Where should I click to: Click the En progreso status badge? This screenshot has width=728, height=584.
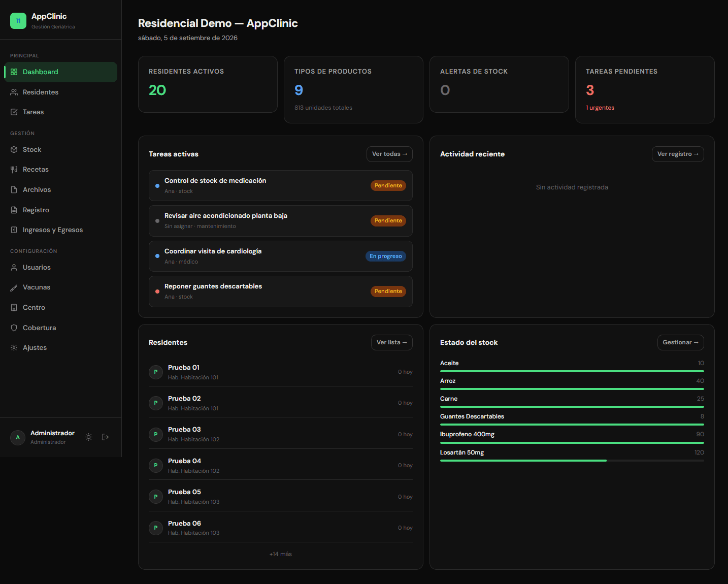pyautogui.click(x=386, y=256)
